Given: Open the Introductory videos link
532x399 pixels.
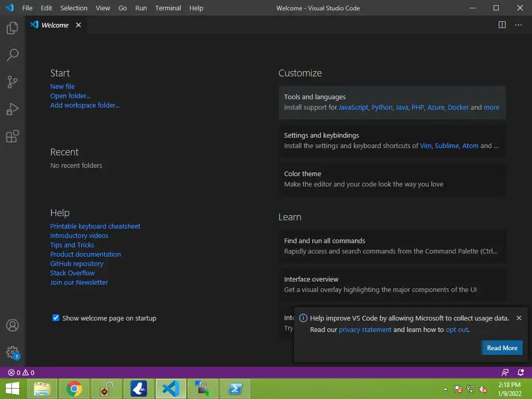Looking at the screenshot, I should point(79,235).
